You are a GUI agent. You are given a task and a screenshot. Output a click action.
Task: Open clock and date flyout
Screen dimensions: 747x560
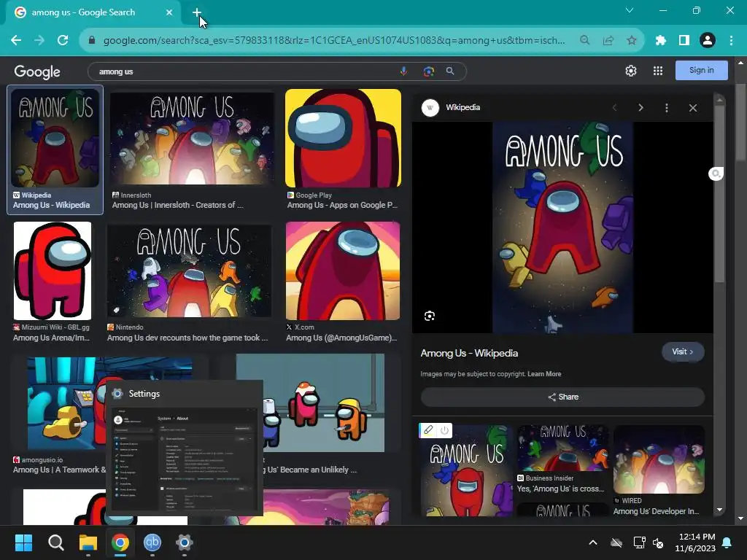[695, 542]
